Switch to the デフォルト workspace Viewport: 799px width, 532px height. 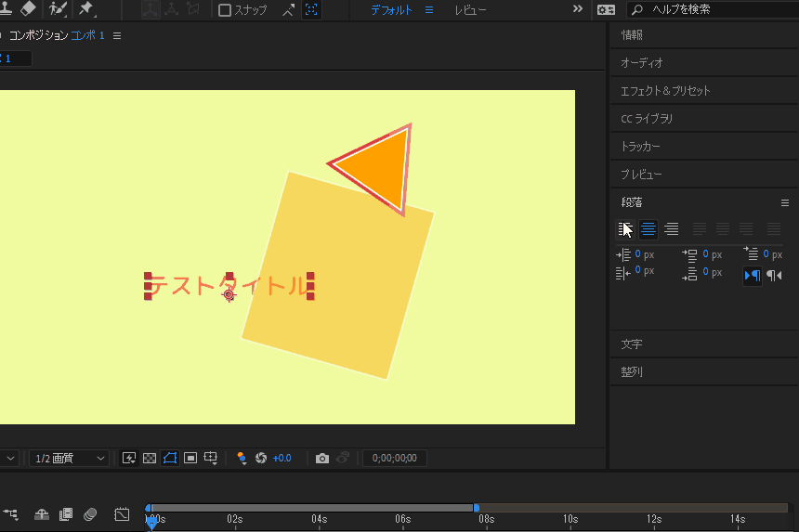click(x=391, y=9)
